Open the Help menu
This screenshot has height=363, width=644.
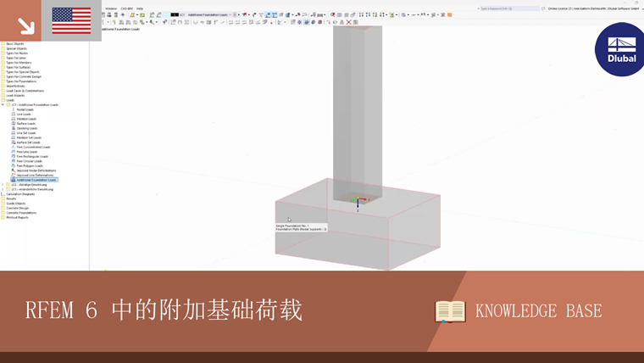pos(140,8)
